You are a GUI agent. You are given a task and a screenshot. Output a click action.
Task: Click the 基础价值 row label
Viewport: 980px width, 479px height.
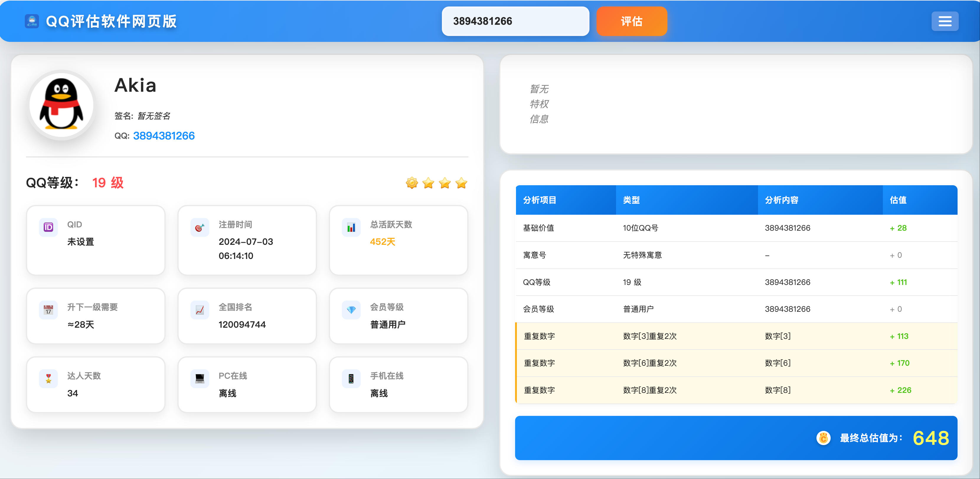coord(539,228)
